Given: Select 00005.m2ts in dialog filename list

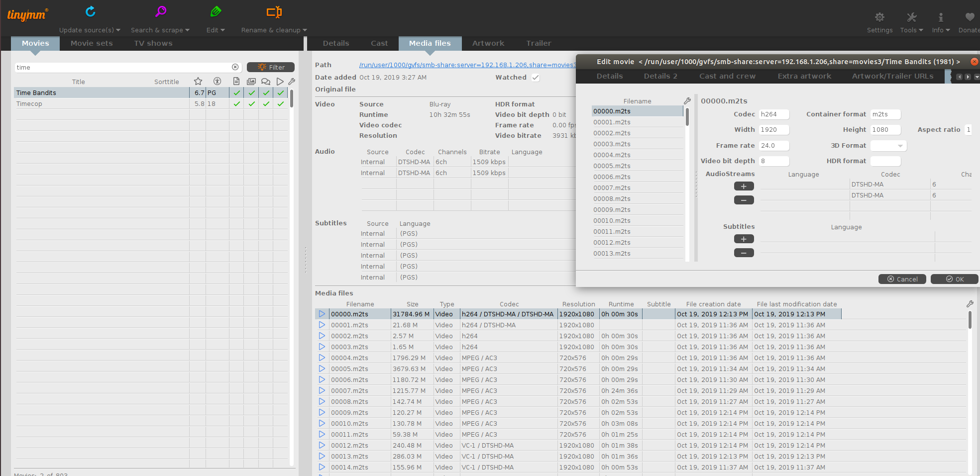Looking at the screenshot, I should [x=637, y=166].
